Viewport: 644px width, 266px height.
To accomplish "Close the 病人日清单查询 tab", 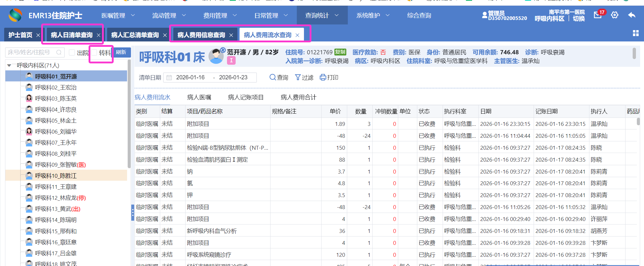I will point(98,35).
